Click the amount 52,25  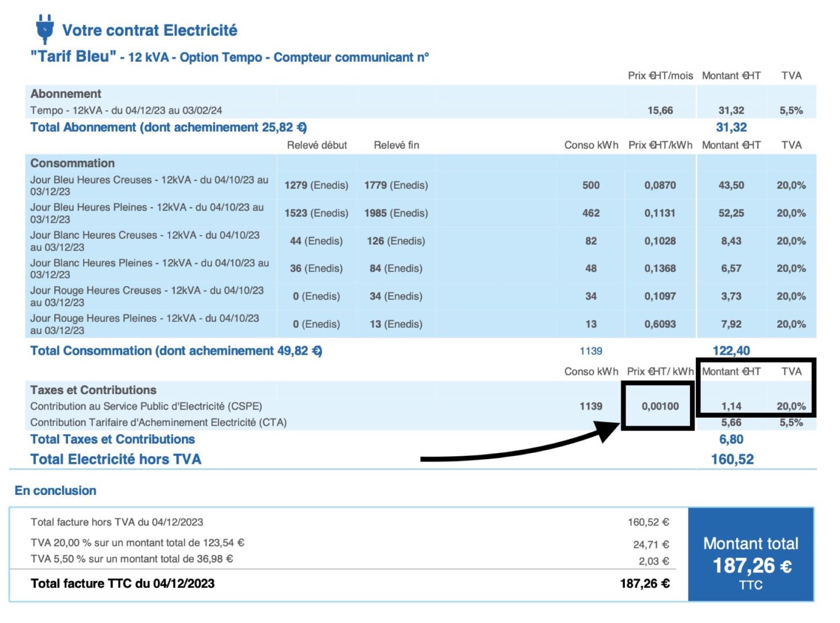point(731,213)
